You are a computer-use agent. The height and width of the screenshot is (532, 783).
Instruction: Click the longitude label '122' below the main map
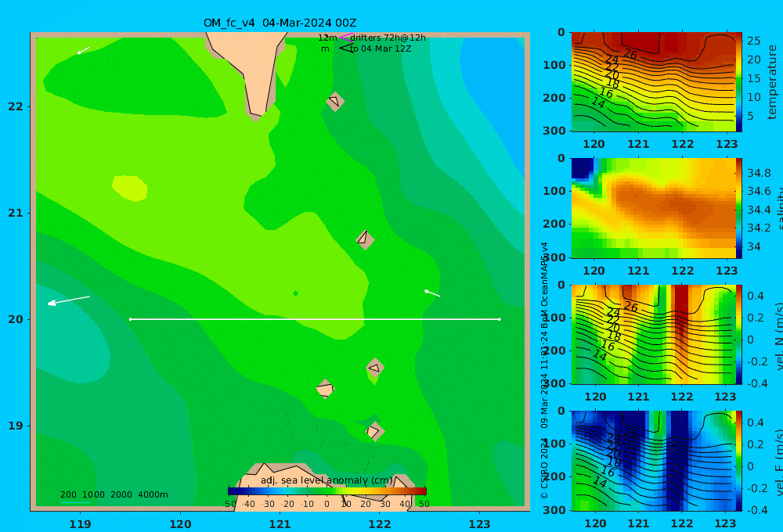(x=380, y=524)
